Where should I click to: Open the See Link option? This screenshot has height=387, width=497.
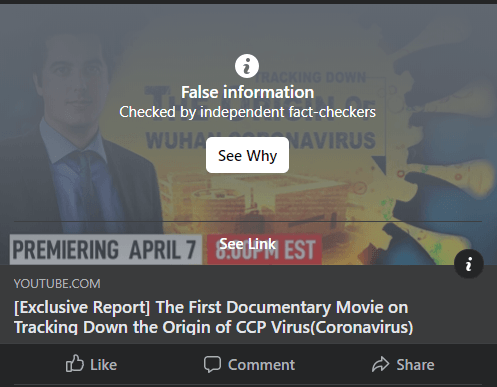(x=247, y=244)
